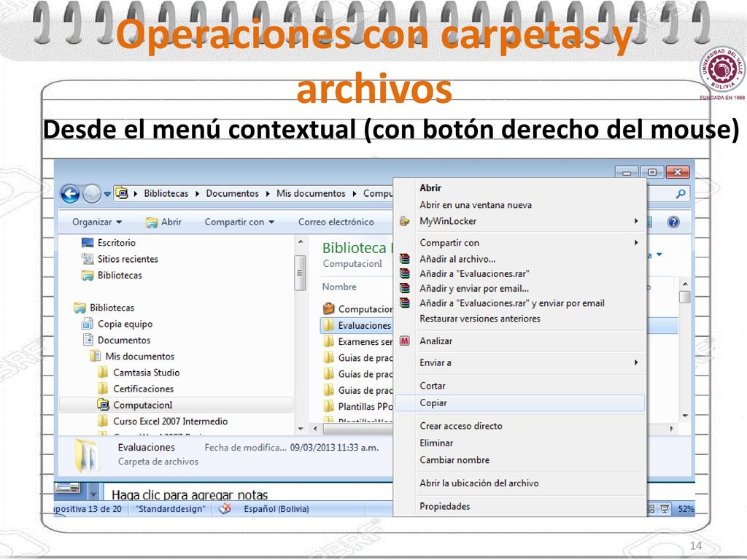The image size is (747, 560).
Task: Open the Compartir con toolbar dropdown
Action: [x=239, y=222]
